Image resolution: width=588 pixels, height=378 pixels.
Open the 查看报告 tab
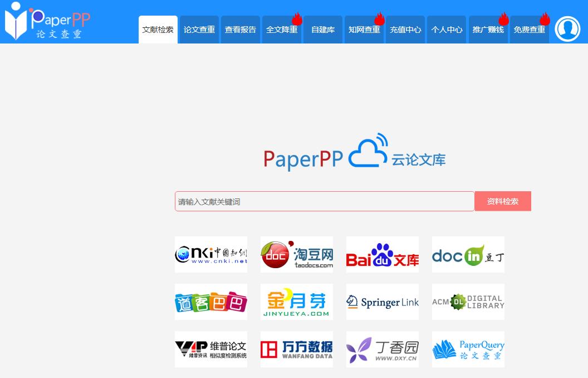point(240,30)
